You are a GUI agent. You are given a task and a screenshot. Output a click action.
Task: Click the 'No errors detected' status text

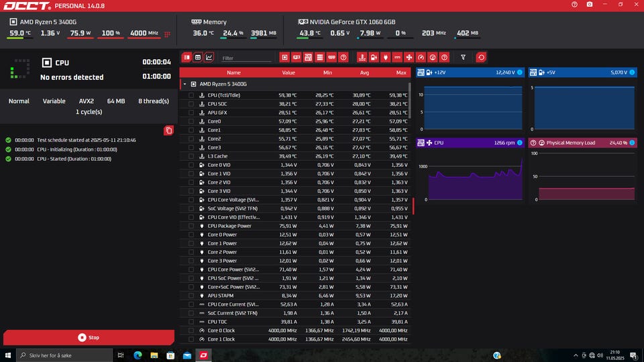click(72, 77)
